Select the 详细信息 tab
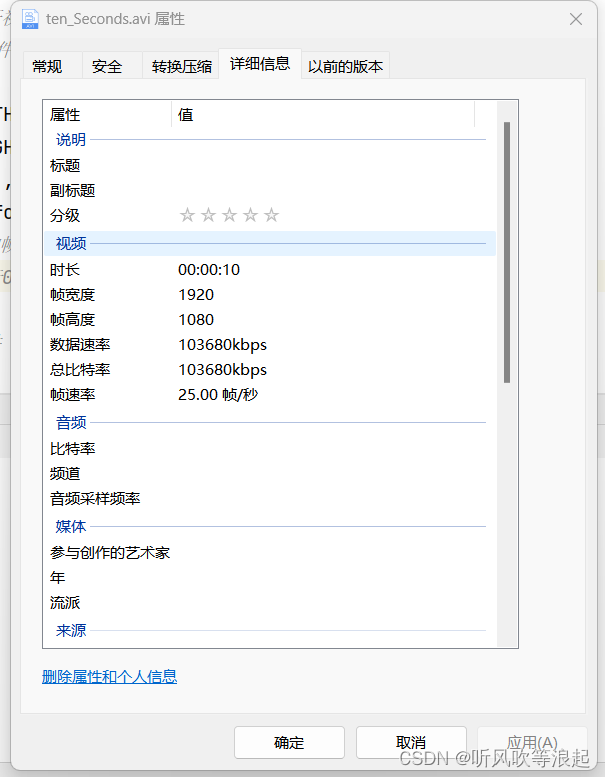This screenshot has width=605, height=777. click(x=260, y=64)
